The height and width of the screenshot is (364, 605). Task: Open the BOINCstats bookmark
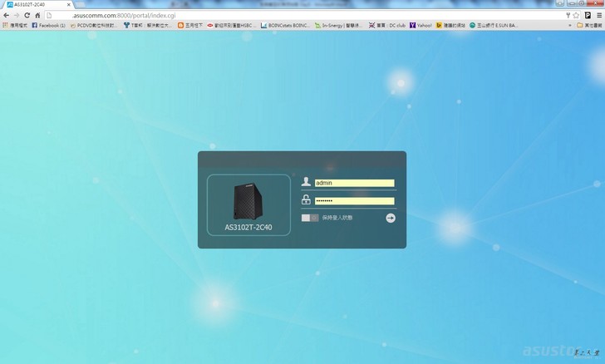(x=285, y=25)
